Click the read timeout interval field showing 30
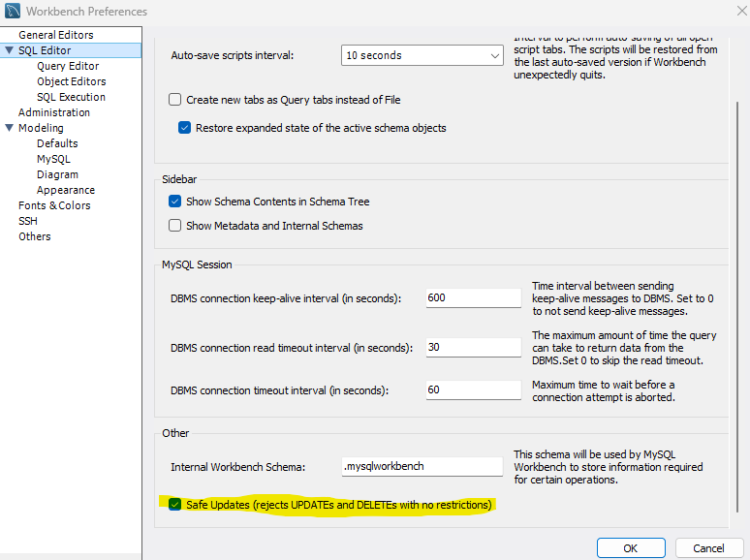Image resolution: width=750 pixels, height=560 pixels. point(474,347)
